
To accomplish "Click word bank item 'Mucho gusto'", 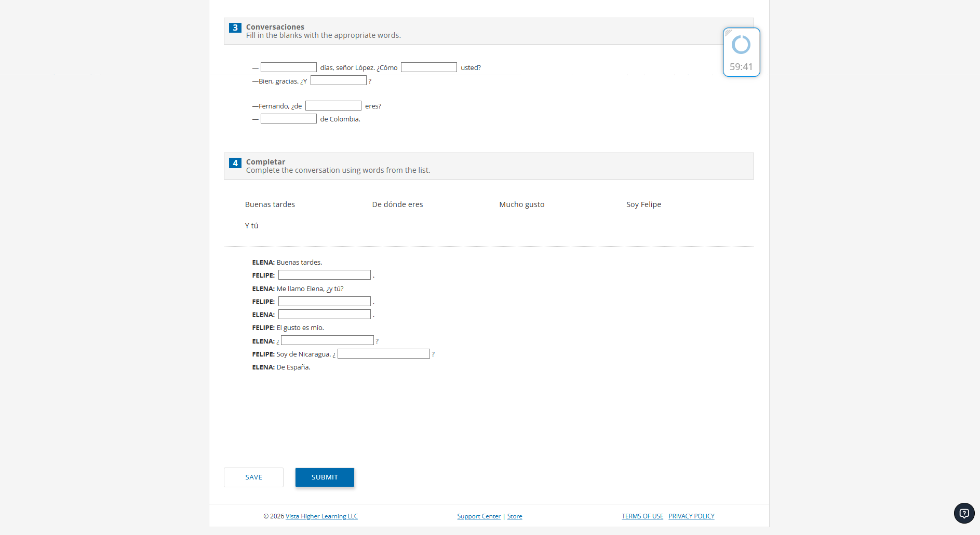I will 522,204.
